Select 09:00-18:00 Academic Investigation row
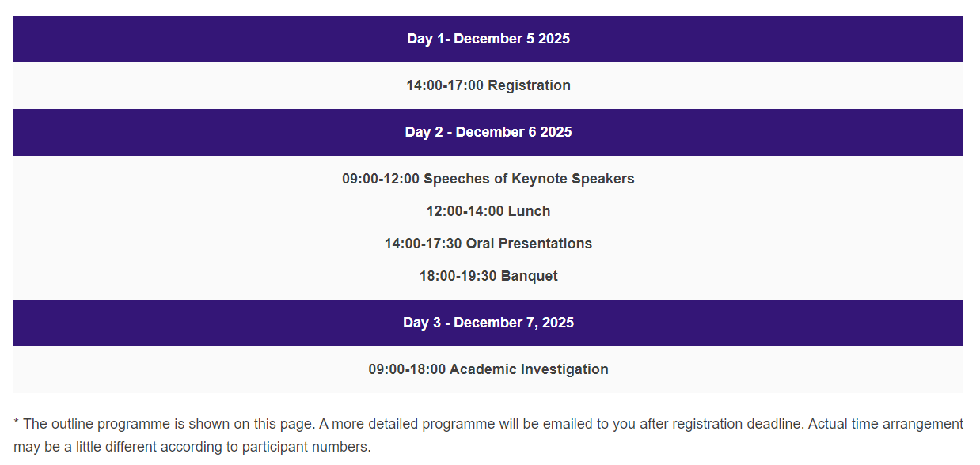The width and height of the screenshot is (980, 465). (x=488, y=369)
